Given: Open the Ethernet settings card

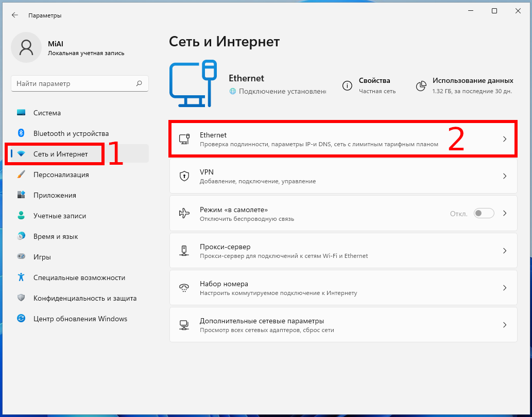Looking at the screenshot, I should tap(344, 139).
